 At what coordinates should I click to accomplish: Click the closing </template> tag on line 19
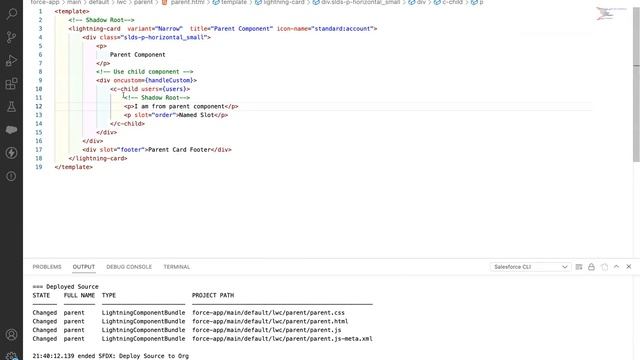(73, 167)
